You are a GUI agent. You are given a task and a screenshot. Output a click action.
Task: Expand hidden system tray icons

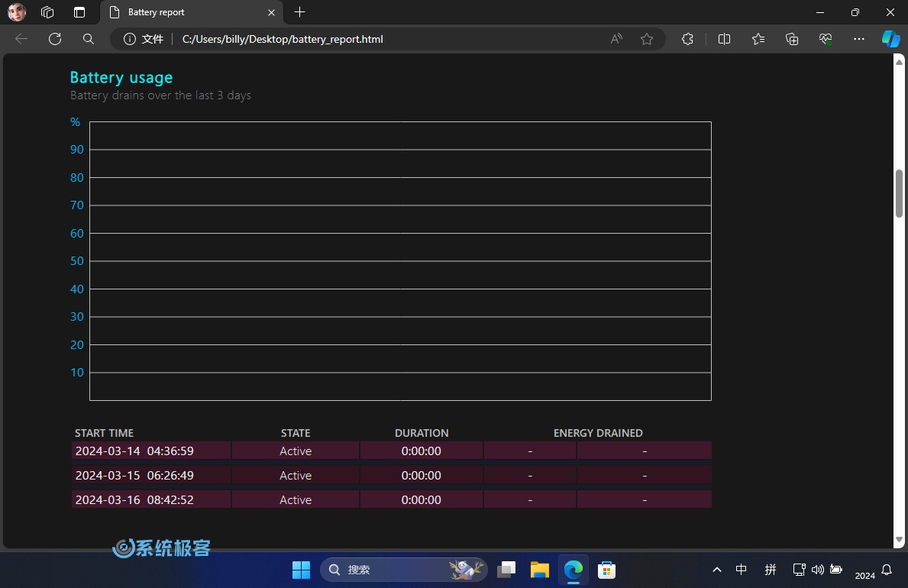coord(716,570)
